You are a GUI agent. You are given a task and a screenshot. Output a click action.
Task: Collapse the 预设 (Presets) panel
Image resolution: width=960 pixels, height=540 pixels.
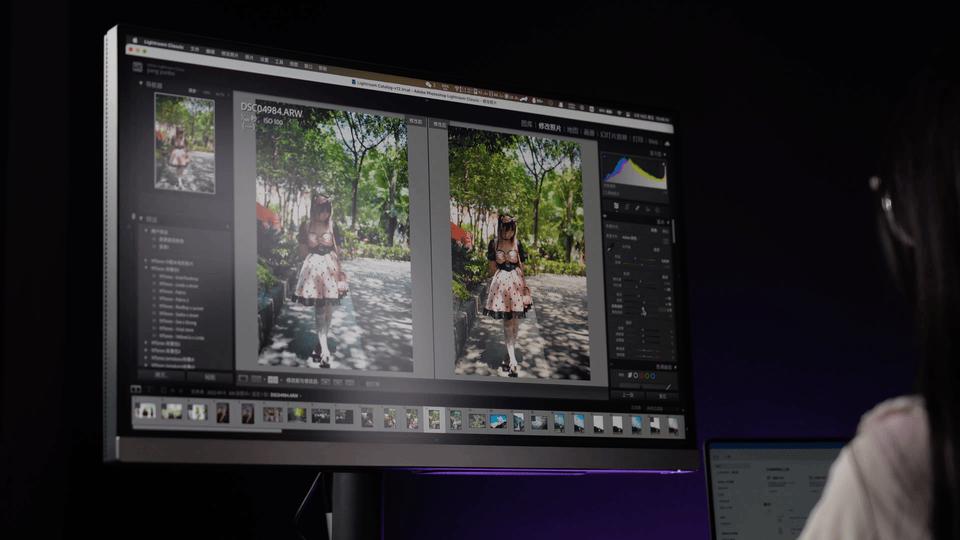141,217
